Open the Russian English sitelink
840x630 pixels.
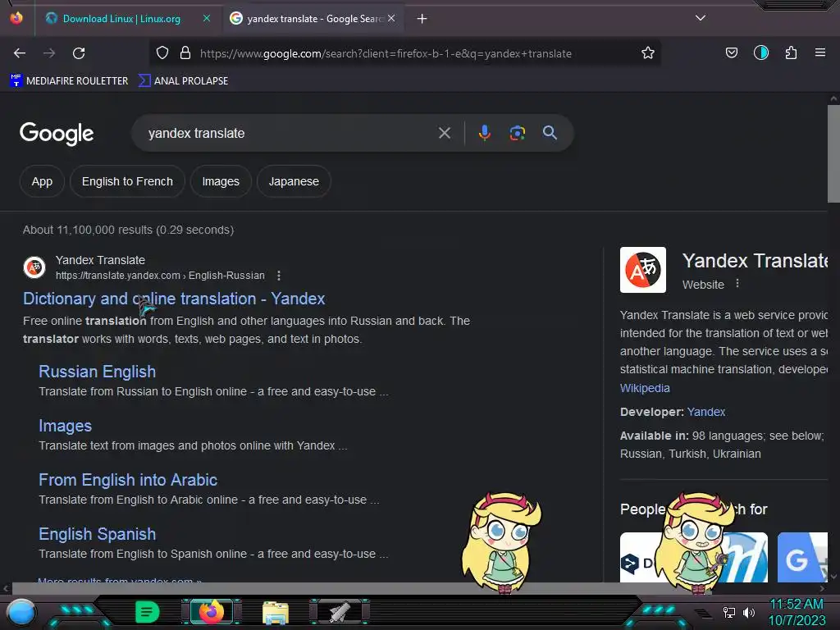click(x=98, y=372)
